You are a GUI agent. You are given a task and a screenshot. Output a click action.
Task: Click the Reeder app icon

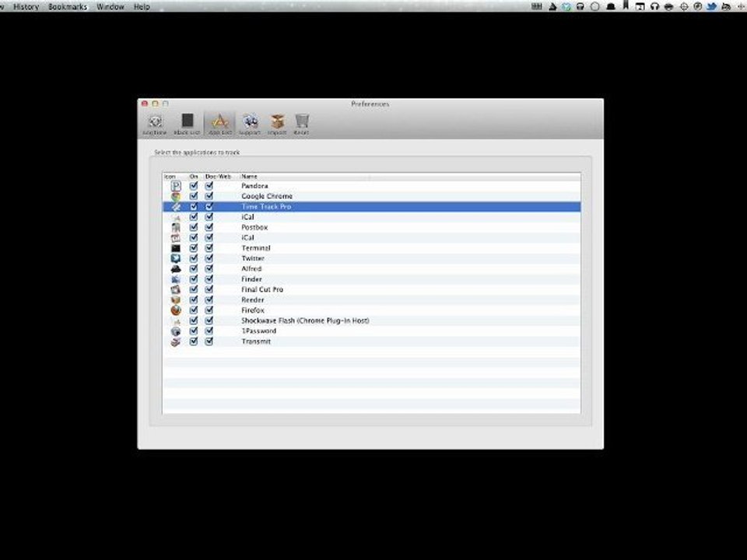(x=176, y=300)
